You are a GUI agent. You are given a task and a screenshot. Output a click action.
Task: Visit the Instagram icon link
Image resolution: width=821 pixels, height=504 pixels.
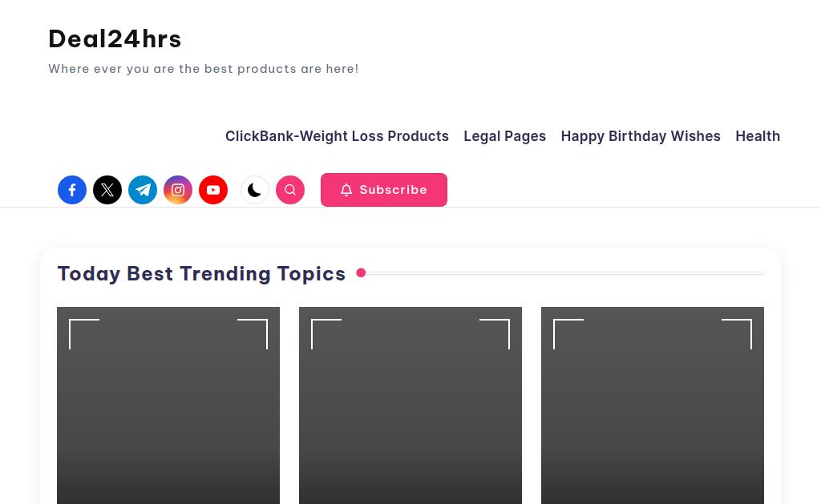(x=178, y=190)
